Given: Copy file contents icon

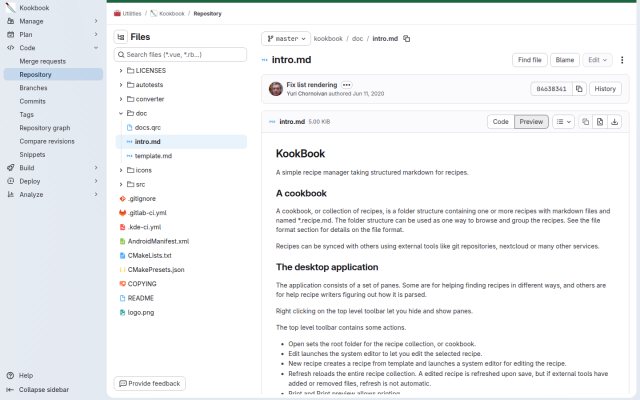Looking at the screenshot, I should point(585,122).
